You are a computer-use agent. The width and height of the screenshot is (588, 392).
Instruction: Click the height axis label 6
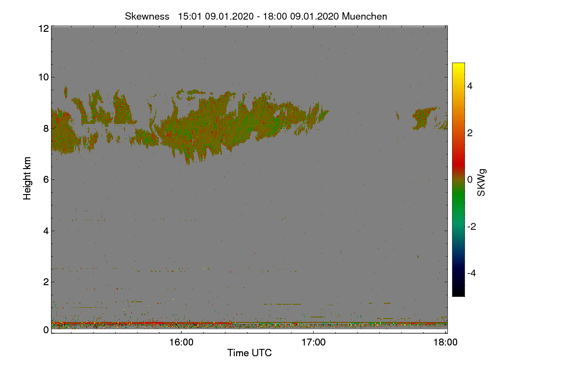click(46, 179)
